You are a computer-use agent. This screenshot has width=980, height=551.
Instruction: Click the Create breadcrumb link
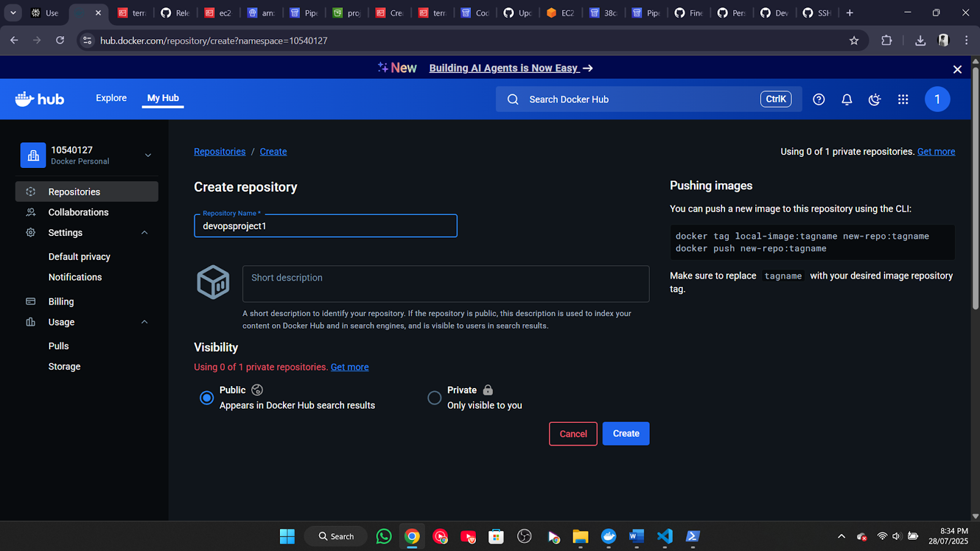[x=273, y=152]
